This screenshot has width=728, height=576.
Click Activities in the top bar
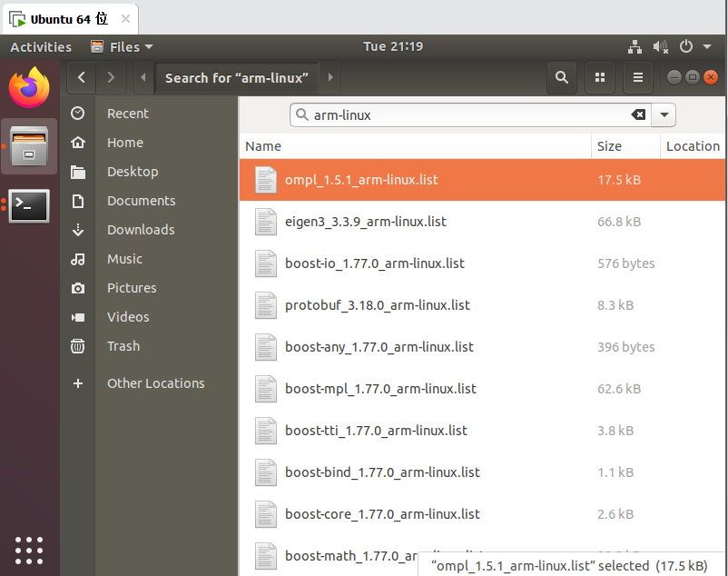41,46
